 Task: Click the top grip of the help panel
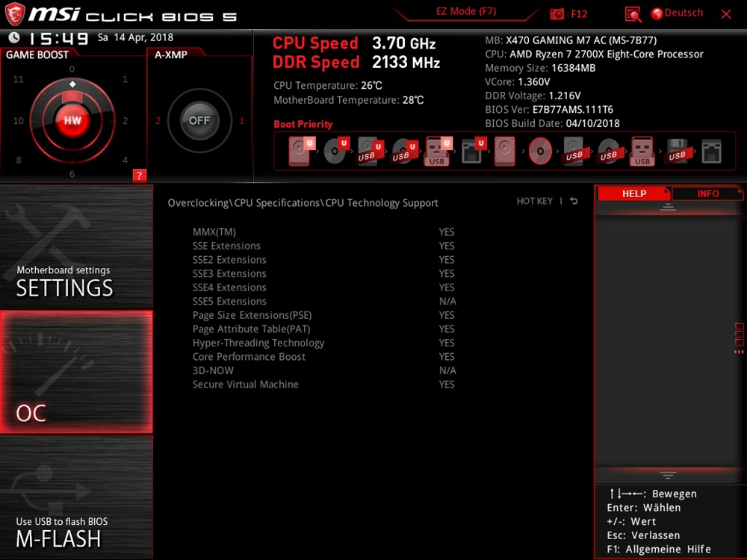[668, 207]
